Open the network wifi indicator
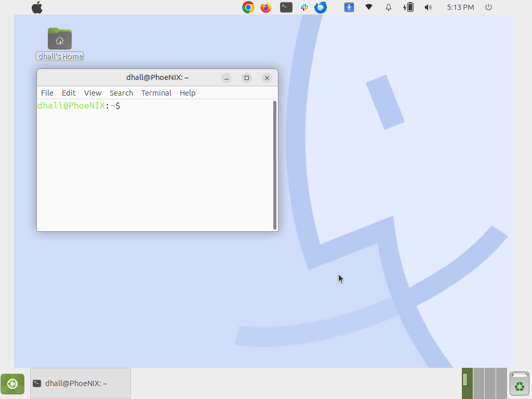This screenshot has width=532, height=399. [x=369, y=7]
